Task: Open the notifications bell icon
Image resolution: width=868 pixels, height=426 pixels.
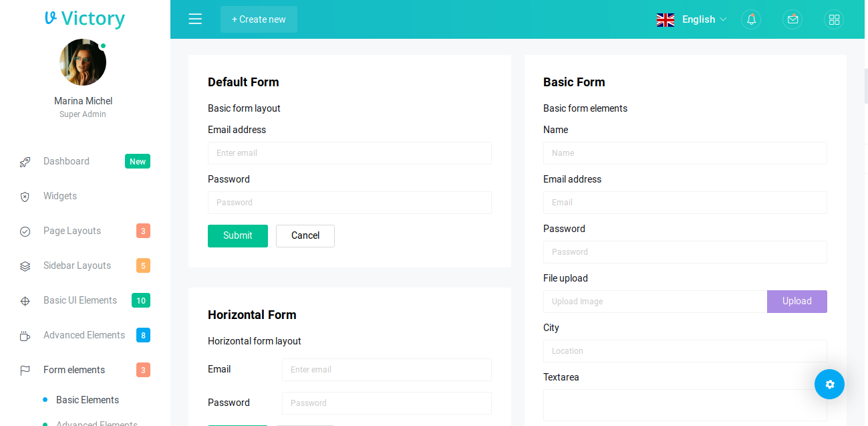Action: click(x=751, y=19)
